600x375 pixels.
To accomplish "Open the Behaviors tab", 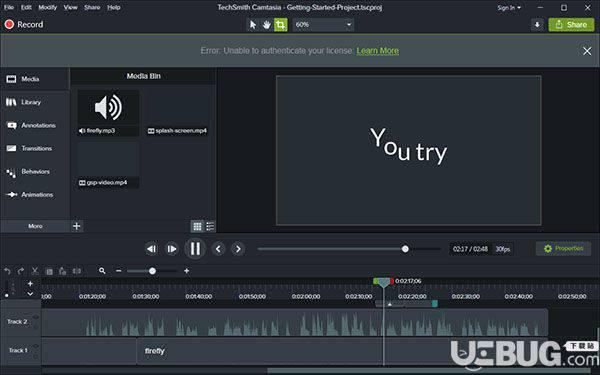I will point(35,171).
